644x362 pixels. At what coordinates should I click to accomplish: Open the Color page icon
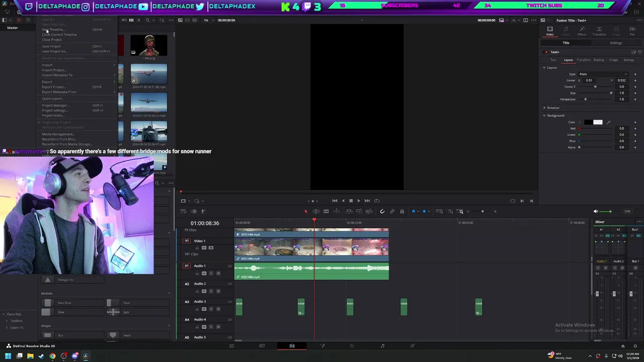point(352,346)
